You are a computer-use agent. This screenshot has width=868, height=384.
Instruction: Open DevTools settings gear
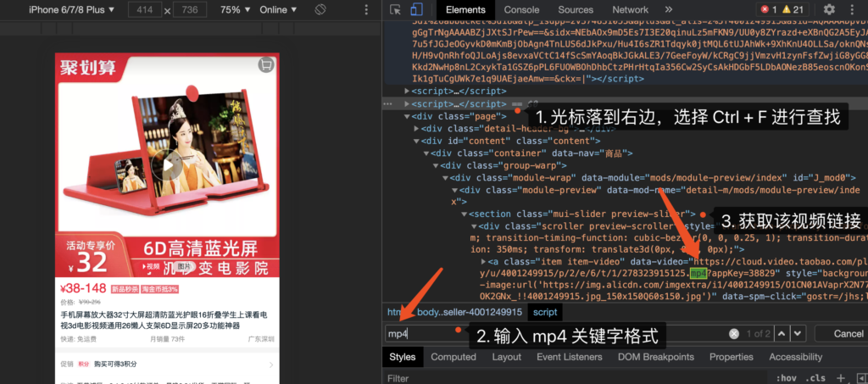tap(829, 9)
